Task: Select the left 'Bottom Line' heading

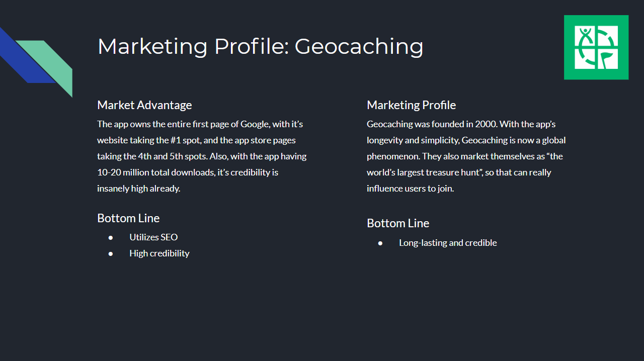Action: (128, 218)
